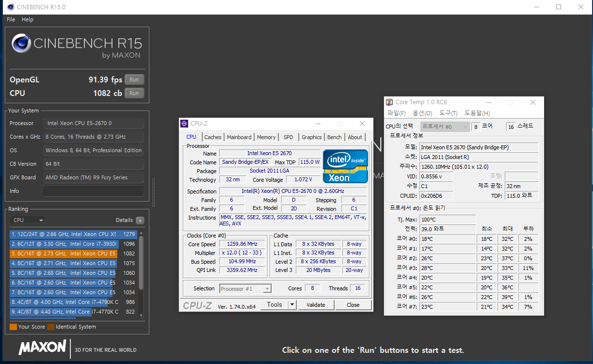593x364 pixels.
Task: Click the VID value 0.8556 v
Action: coord(436,176)
